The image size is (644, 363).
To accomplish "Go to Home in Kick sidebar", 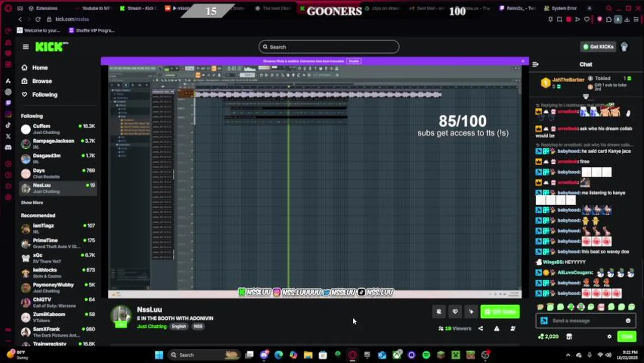I will [40, 68].
